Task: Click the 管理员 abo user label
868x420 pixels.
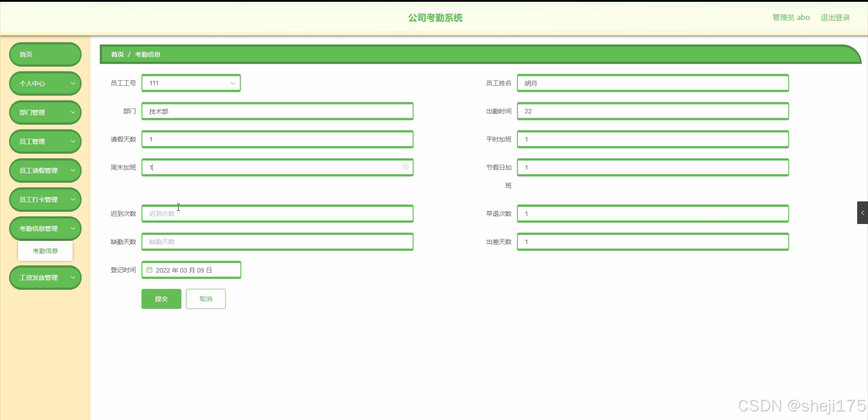Action: 791,18
